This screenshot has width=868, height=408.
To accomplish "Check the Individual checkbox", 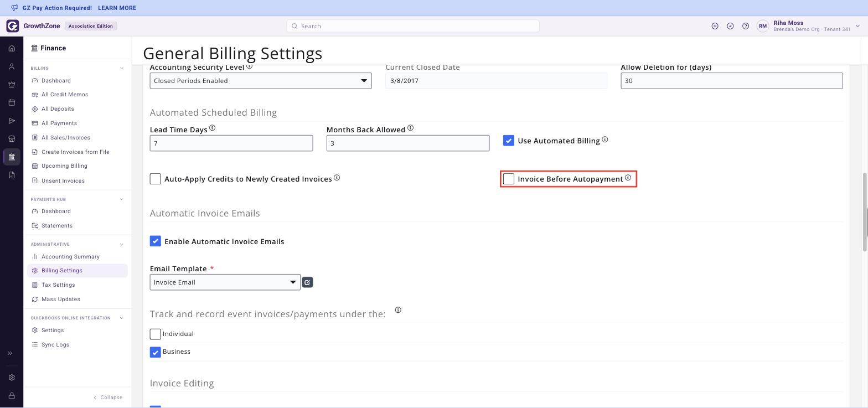I will pyautogui.click(x=156, y=334).
